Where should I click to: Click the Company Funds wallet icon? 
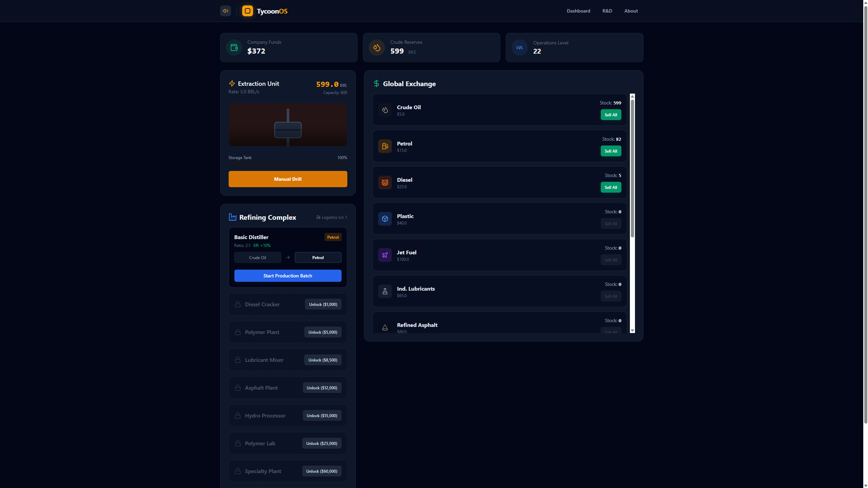pos(234,47)
